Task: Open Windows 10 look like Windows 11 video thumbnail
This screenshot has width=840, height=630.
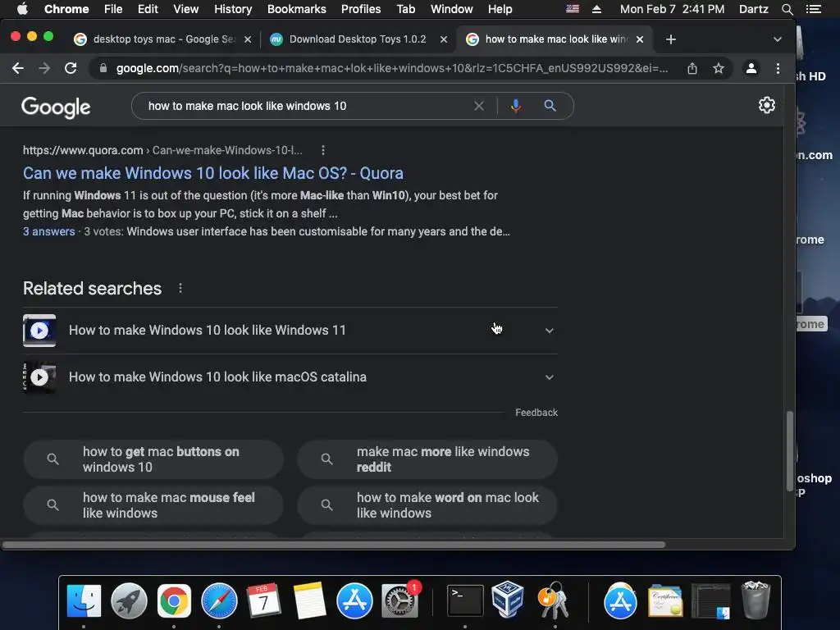Action: point(39,331)
